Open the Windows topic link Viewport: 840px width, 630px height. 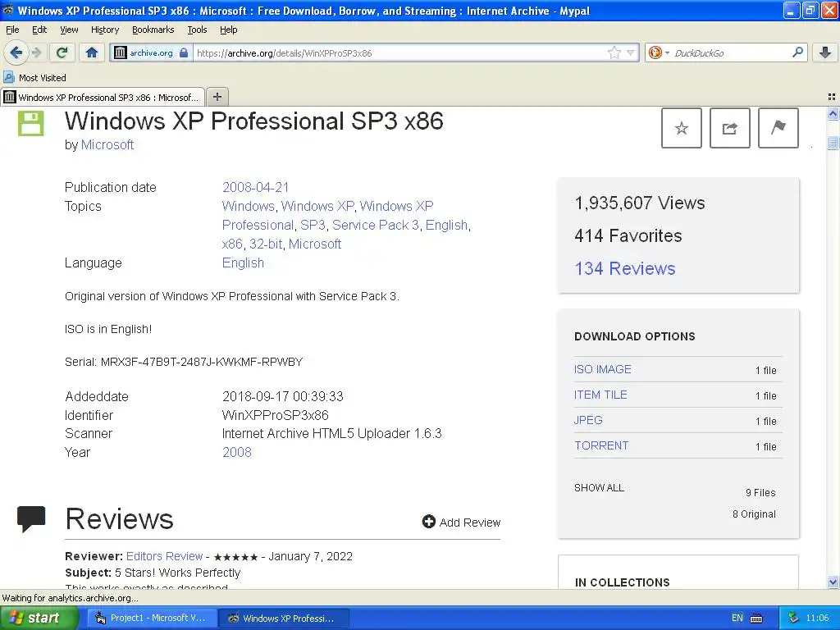pyautogui.click(x=248, y=206)
